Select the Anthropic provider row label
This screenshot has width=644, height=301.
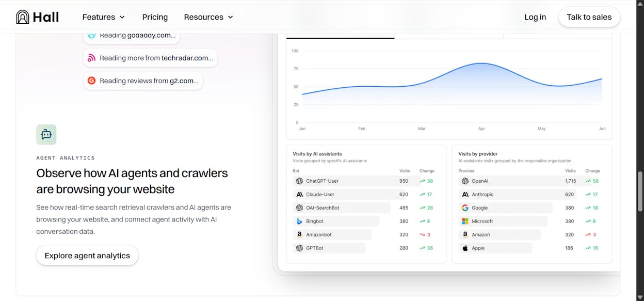482,194
